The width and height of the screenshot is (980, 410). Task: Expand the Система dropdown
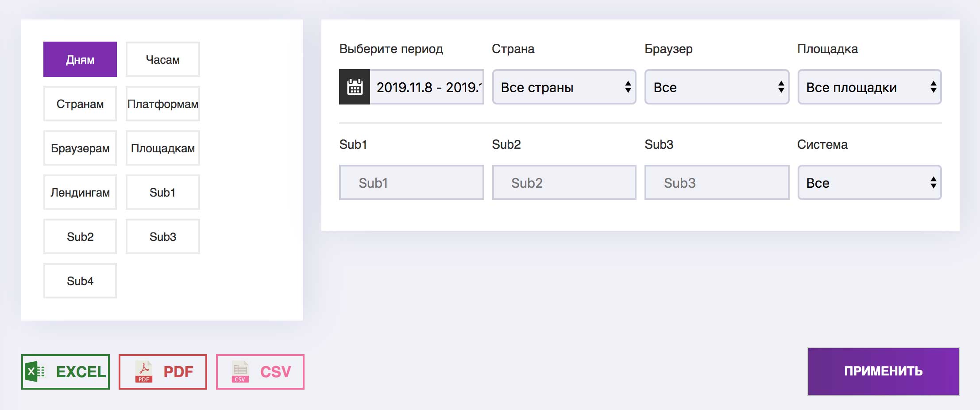(869, 182)
